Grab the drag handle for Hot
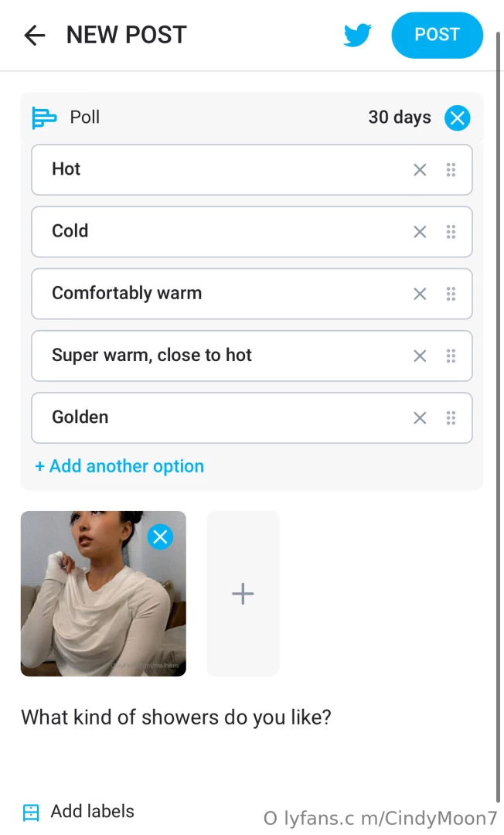This screenshot has height=835, width=504. point(451,170)
